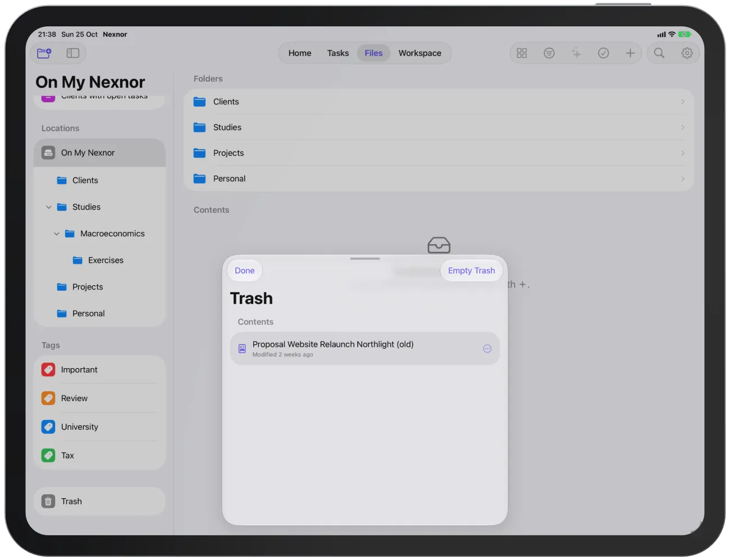Collapse the Macroeconomics folder in the sidebar
Viewport: 730px width, 560px height.
click(57, 234)
